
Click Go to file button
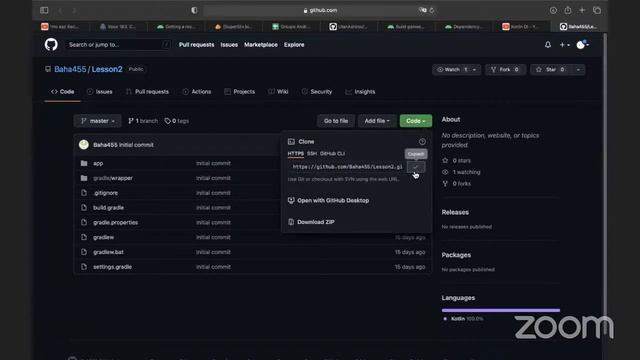pos(336,121)
